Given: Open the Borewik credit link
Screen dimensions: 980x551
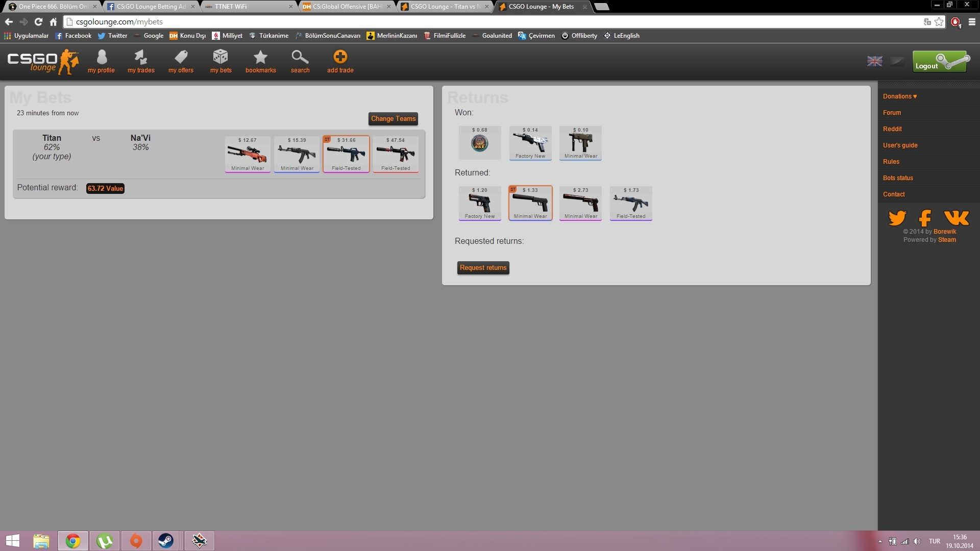Looking at the screenshot, I should (x=945, y=232).
